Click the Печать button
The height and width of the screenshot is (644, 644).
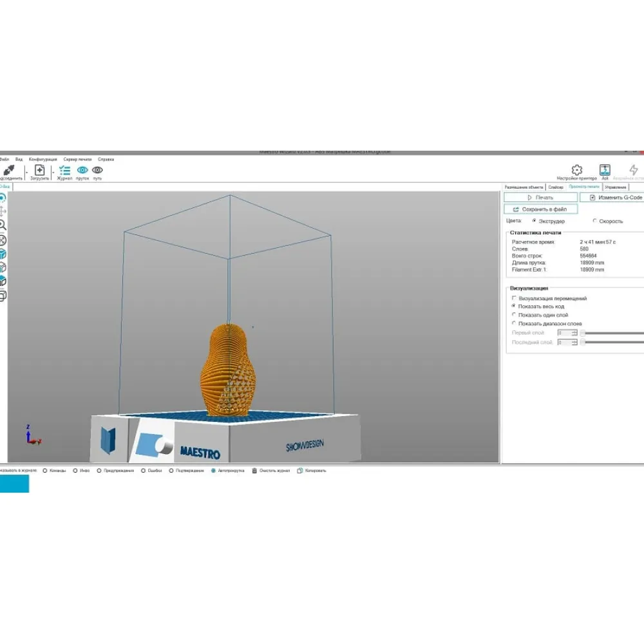pos(540,198)
